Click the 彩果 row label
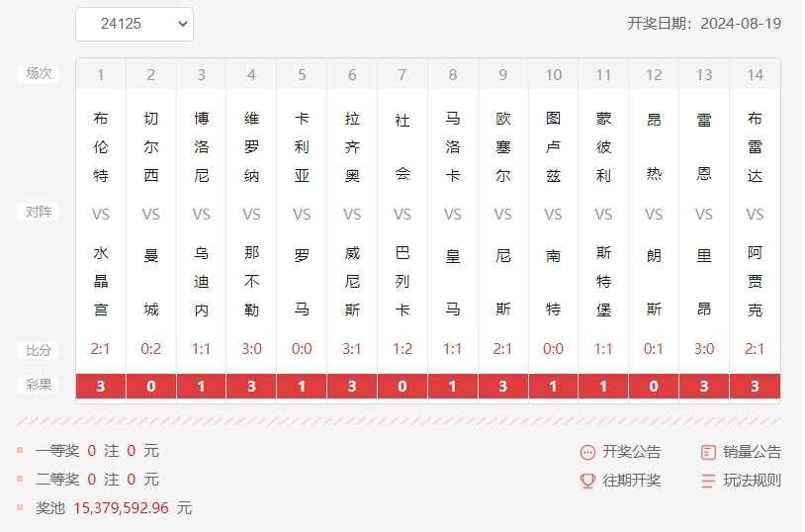The height and width of the screenshot is (532, 805). pyautogui.click(x=39, y=386)
